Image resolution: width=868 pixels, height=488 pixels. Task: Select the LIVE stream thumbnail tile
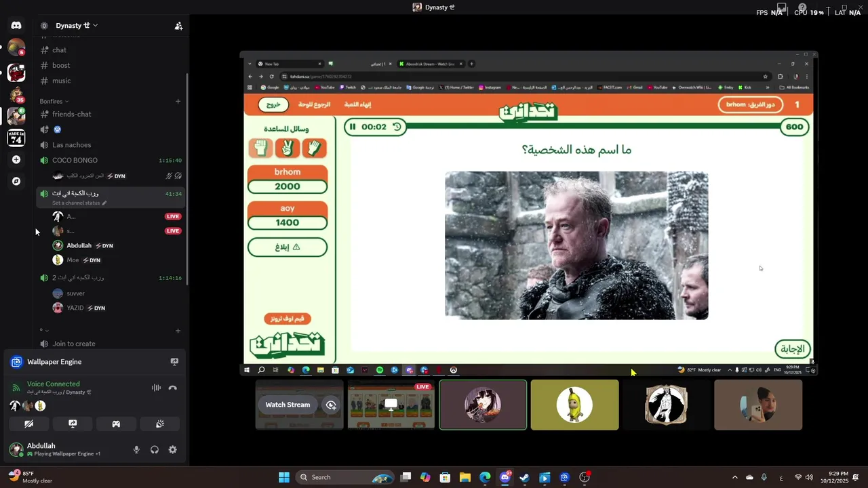[391, 405]
